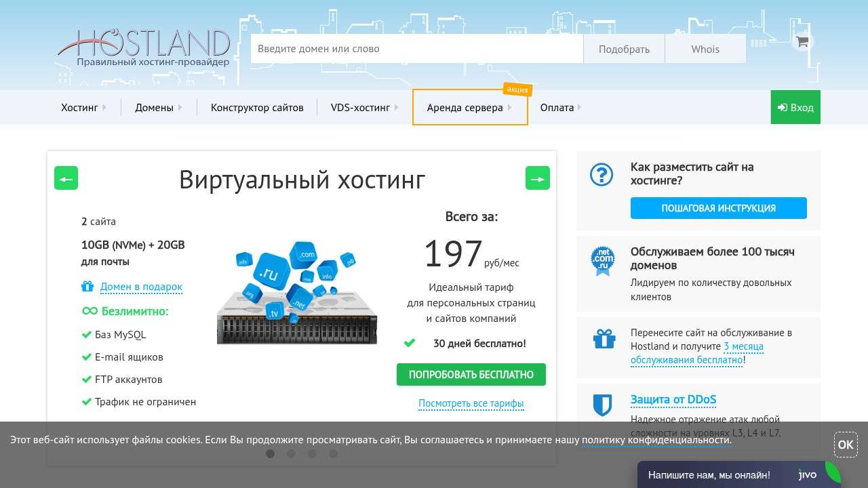Expand the Хостинг menu arrow
Screen dimensions: 868x488
104,107
